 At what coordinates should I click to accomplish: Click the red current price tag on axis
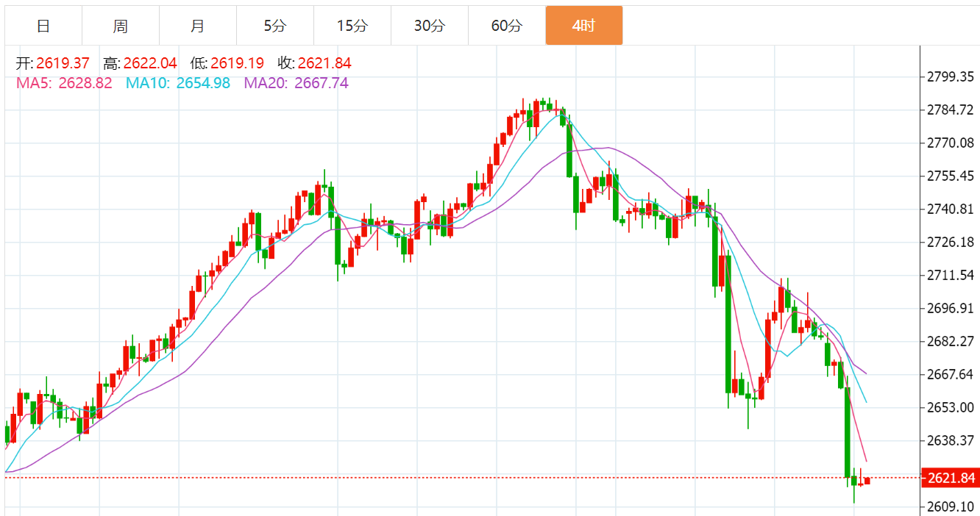(951, 479)
